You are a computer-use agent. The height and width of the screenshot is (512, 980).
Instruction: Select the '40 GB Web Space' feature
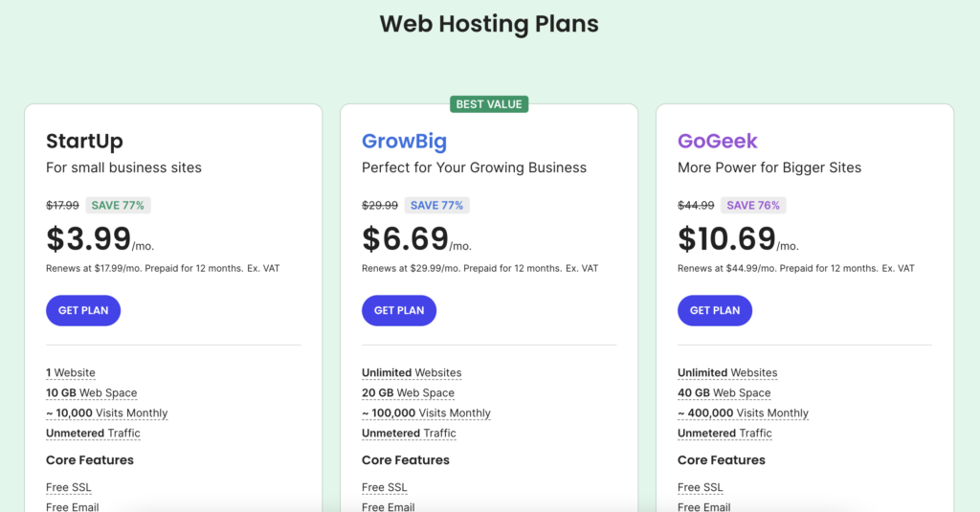click(x=724, y=393)
